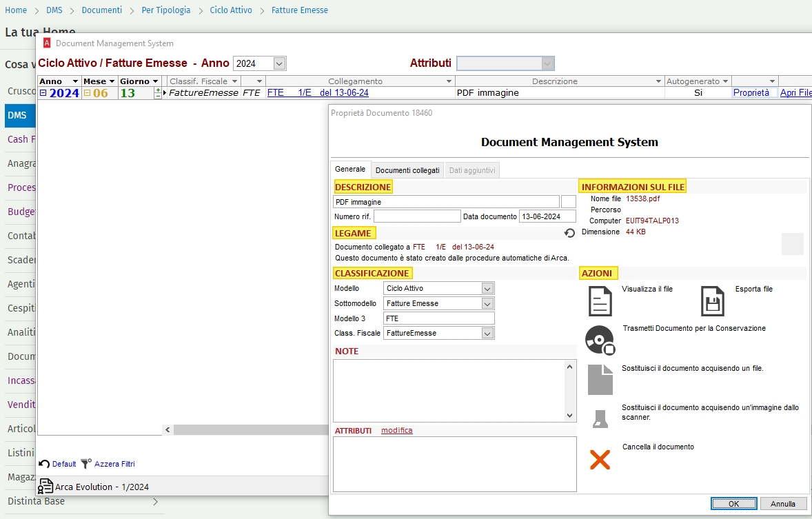Open the Mese column filter arrow
The width and height of the screenshot is (812, 519).
[112, 81]
